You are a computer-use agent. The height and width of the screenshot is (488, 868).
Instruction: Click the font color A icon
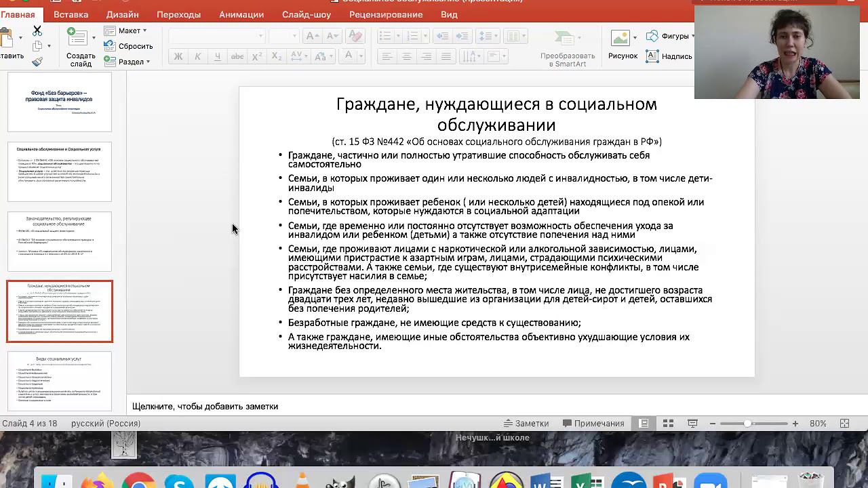349,56
